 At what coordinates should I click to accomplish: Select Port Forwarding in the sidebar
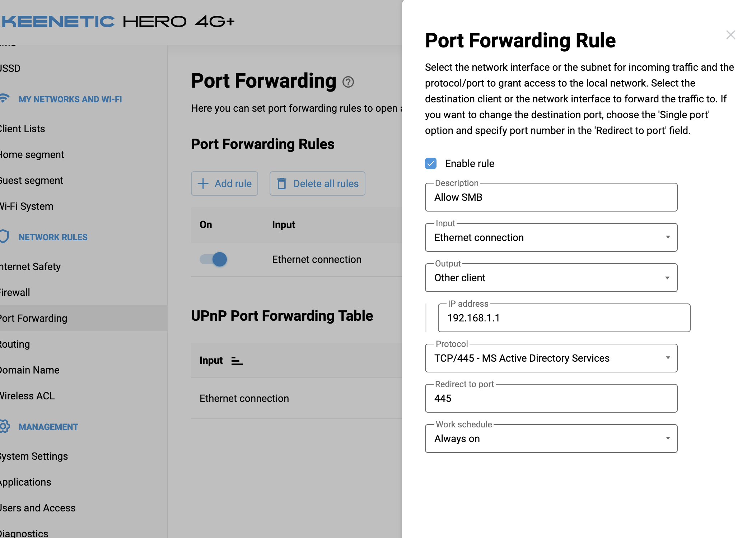coord(83,318)
